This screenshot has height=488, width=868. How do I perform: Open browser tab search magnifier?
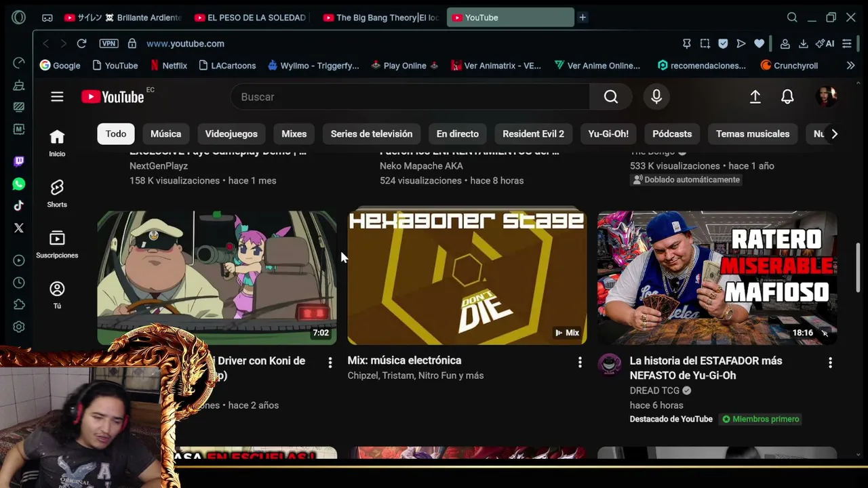792,18
